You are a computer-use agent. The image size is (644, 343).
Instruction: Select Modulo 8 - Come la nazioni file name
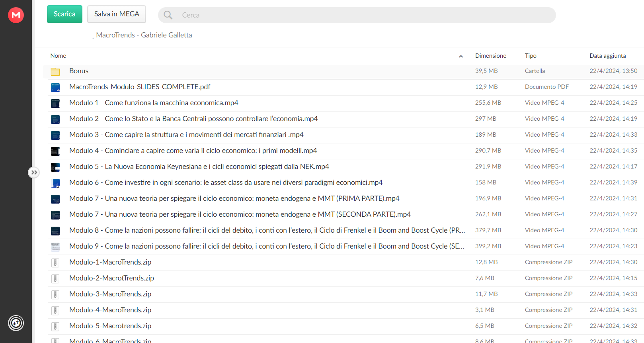267,230
